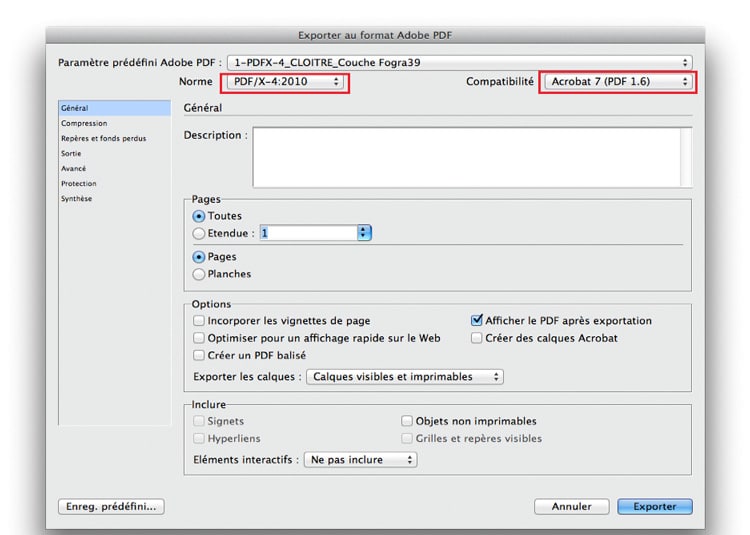Open Eléments interactifs dropdown
This screenshot has height=535, width=750.
pos(361,460)
